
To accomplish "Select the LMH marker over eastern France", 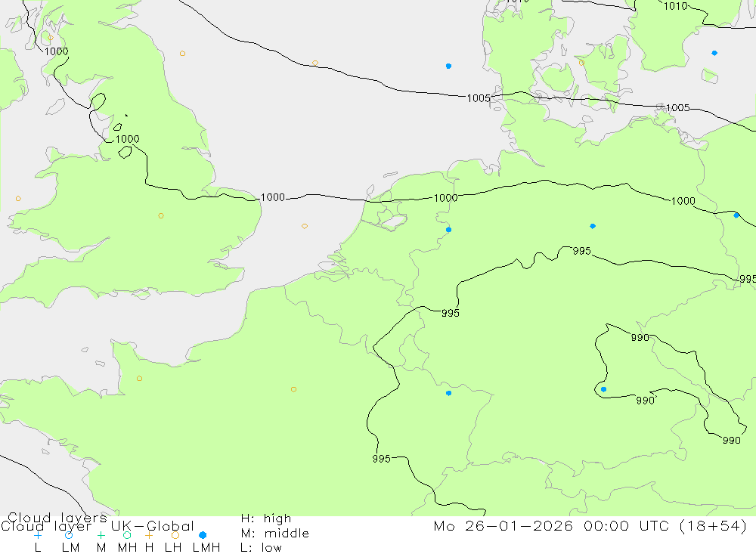I will pyautogui.click(x=448, y=394).
